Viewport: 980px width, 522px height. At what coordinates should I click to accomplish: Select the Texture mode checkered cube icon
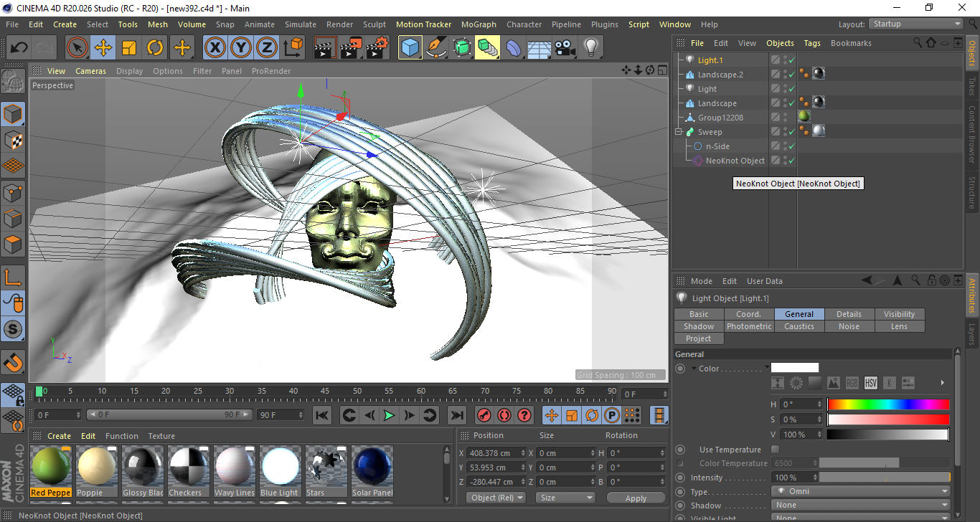coord(13,140)
